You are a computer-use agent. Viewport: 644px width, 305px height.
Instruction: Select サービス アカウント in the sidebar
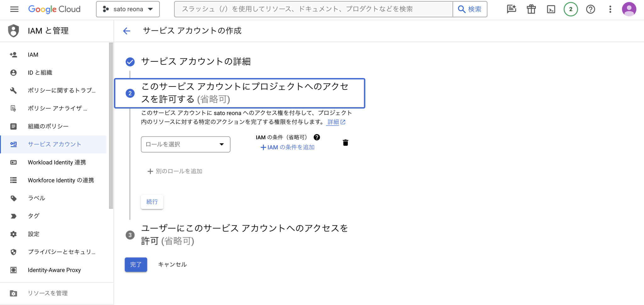(54, 144)
